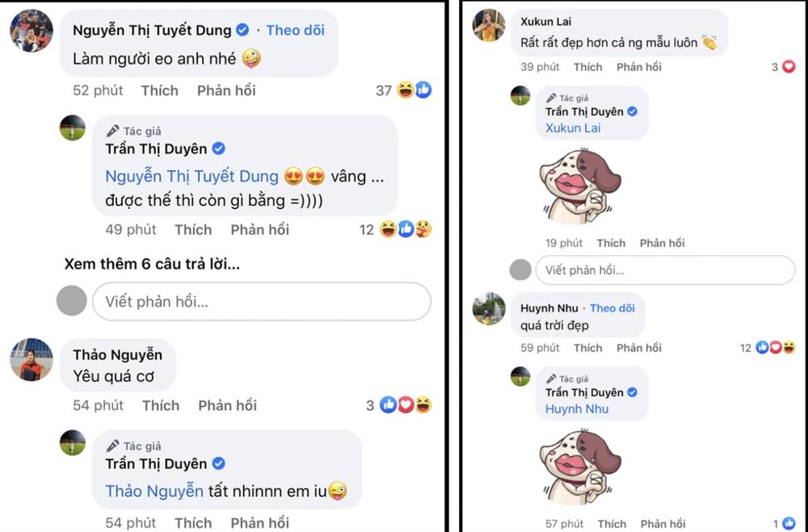Click the winking tongue emoji in Tuyết Dung's comment
808x532 pixels.
tap(251, 59)
